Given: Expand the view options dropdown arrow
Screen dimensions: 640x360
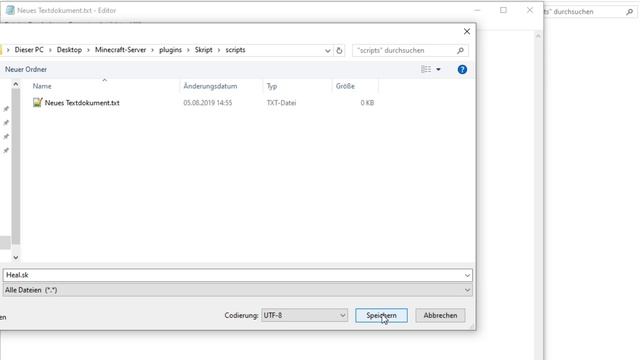Looking at the screenshot, I should [438, 69].
